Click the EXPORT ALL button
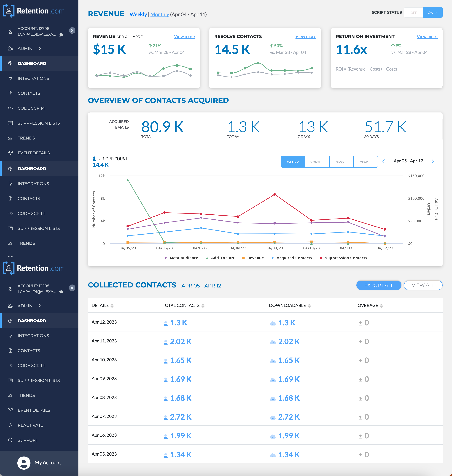452x476 pixels. pyautogui.click(x=379, y=285)
